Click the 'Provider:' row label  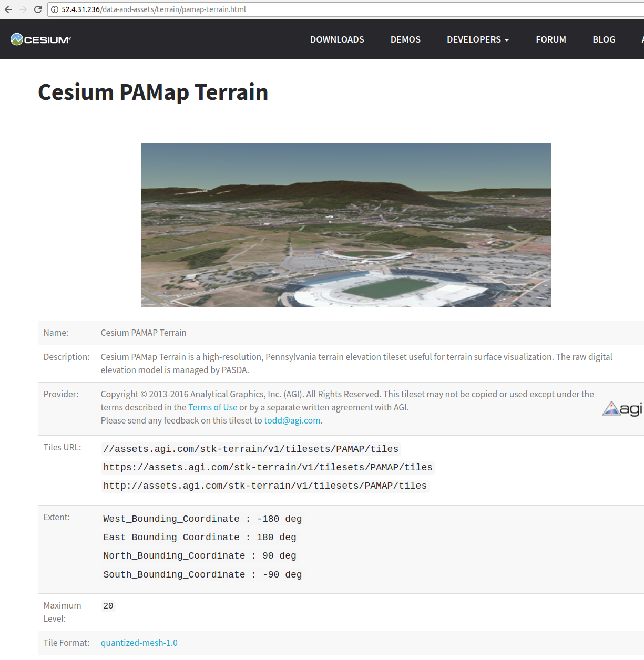(x=61, y=394)
